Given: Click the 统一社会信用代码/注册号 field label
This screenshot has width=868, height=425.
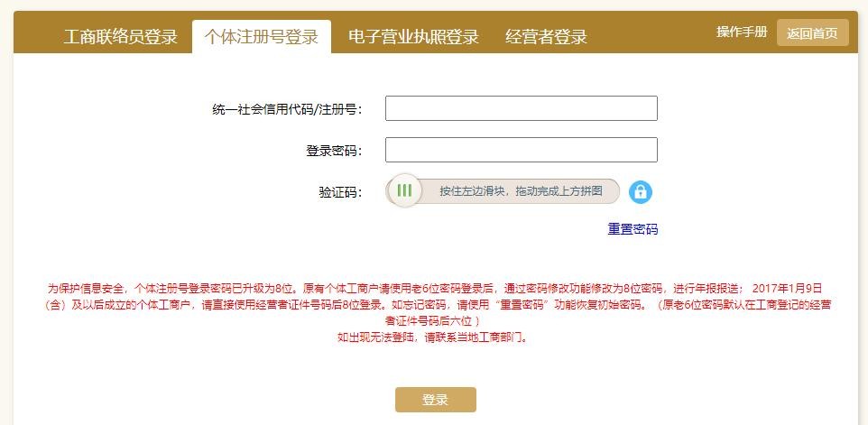Looking at the screenshot, I should 287,109.
